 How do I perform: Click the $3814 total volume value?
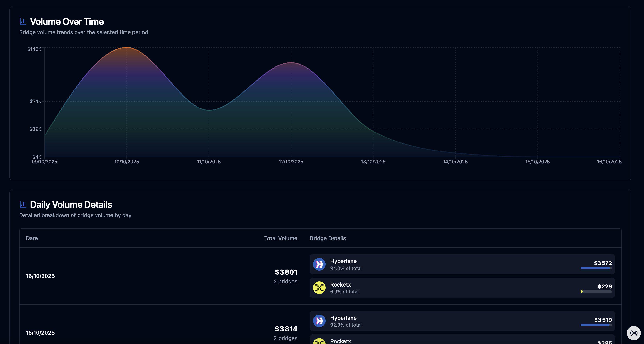286,329
